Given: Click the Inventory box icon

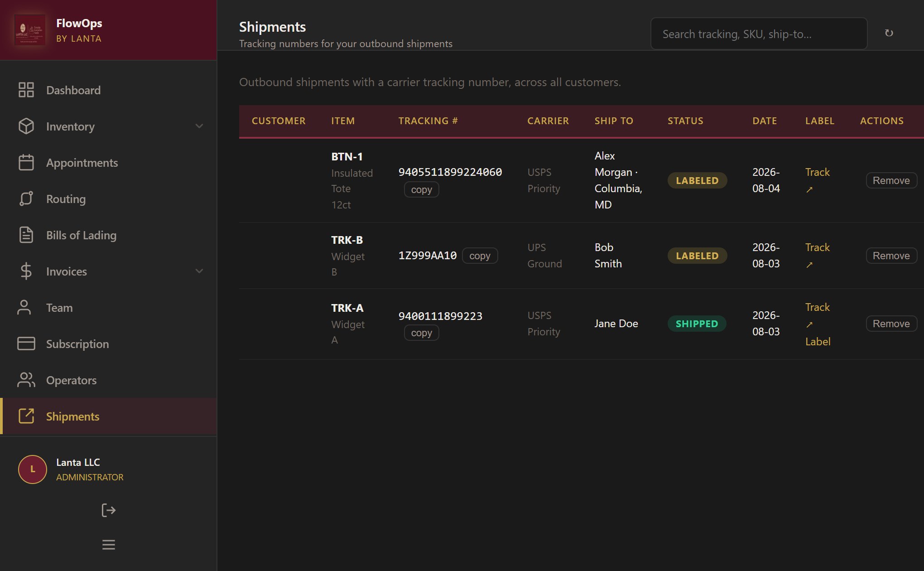Looking at the screenshot, I should coord(26,126).
